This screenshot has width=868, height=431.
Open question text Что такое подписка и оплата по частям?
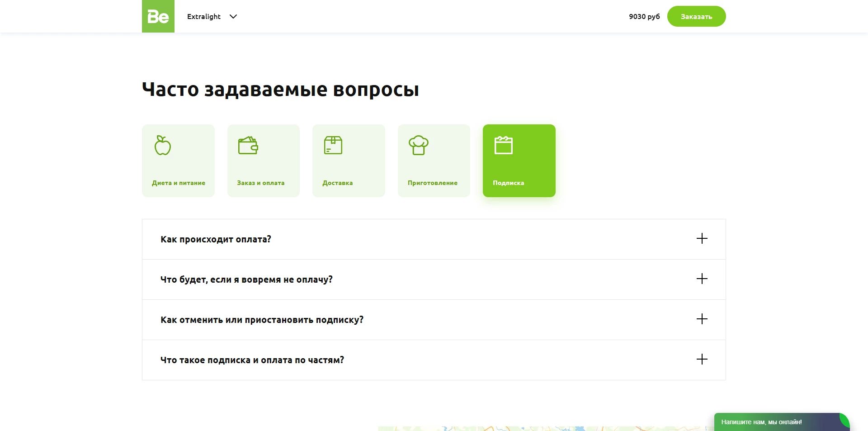point(252,360)
